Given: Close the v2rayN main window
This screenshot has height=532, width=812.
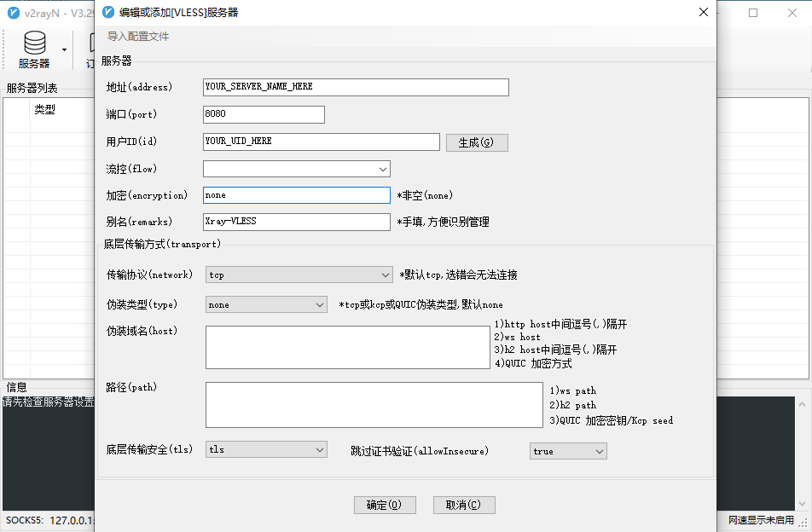Looking at the screenshot, I should [792, 13].
